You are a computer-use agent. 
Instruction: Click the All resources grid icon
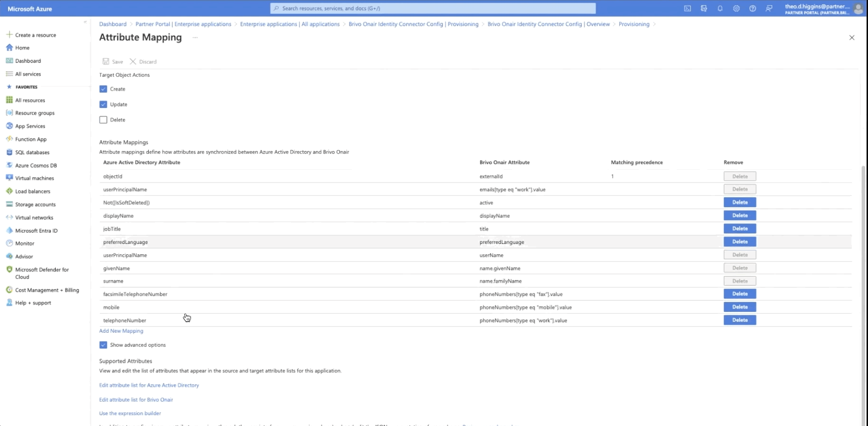coord(9,100)
